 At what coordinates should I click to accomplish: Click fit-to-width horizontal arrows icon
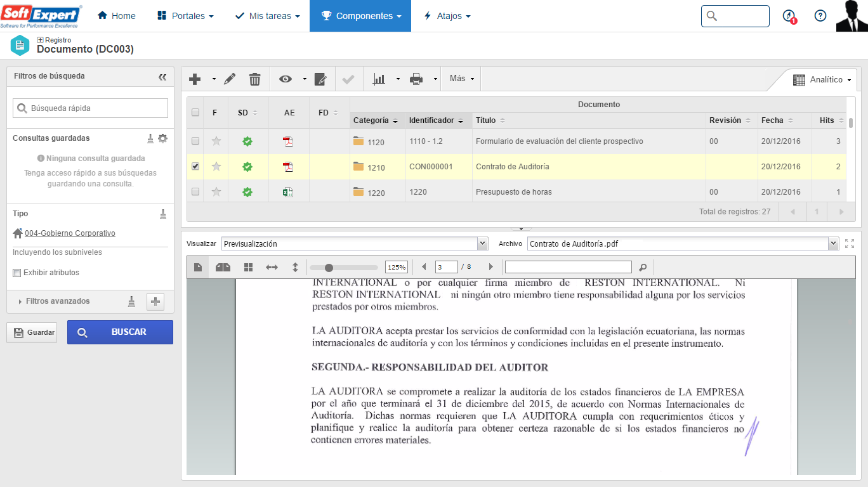pos(272,268)
